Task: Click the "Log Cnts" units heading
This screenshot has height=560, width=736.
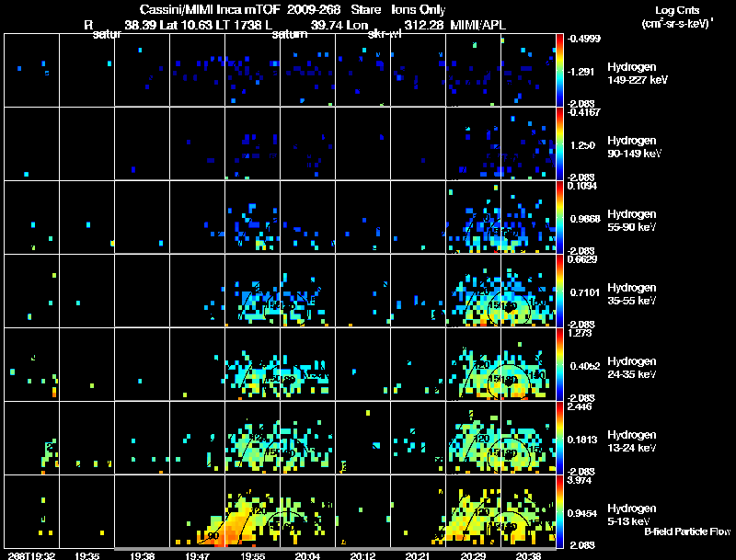Action: [677, 10]
